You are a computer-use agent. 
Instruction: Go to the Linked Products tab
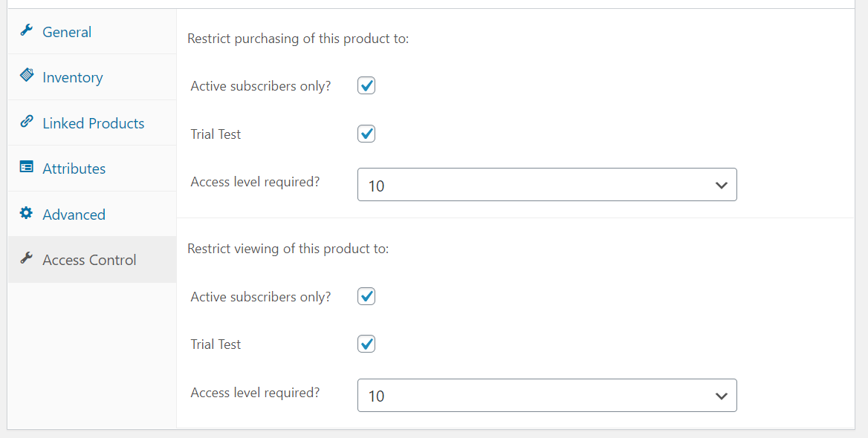(94, 124)
